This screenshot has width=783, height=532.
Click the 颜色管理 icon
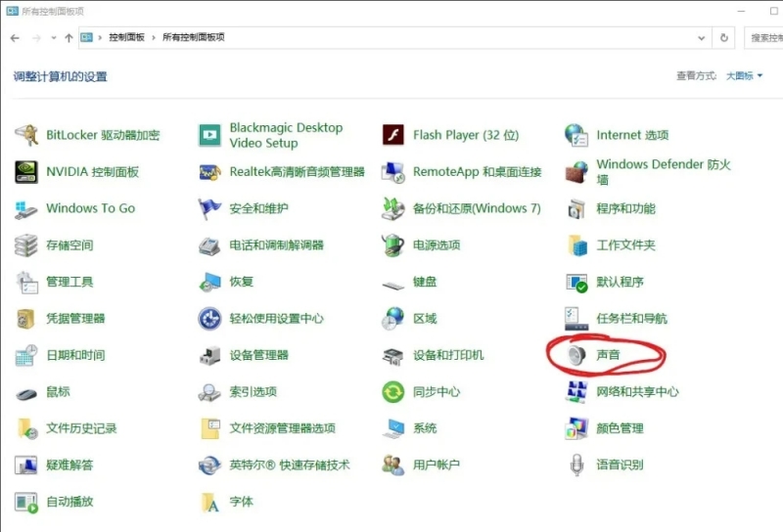576,428
